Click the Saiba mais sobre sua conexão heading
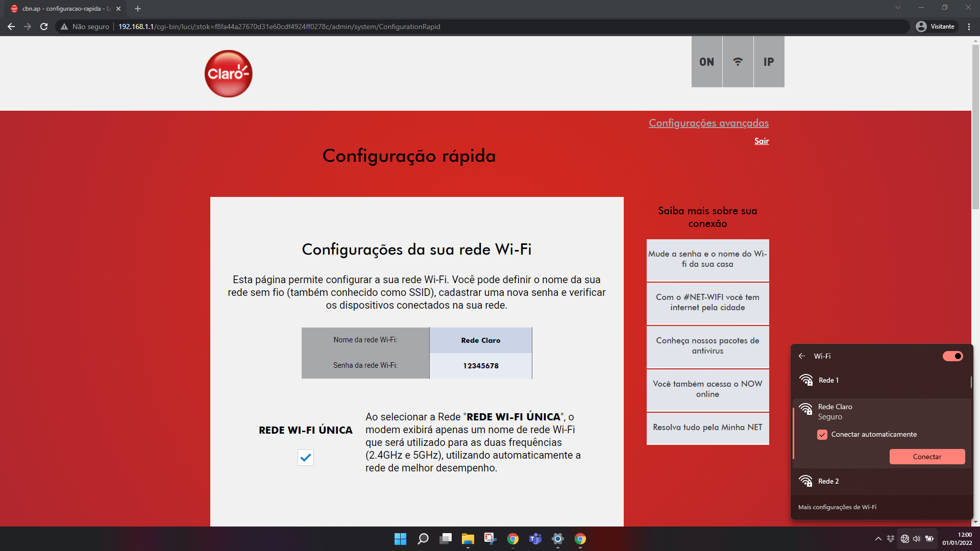The height and width of the screenshot is (551, 980). click(707, 217)
